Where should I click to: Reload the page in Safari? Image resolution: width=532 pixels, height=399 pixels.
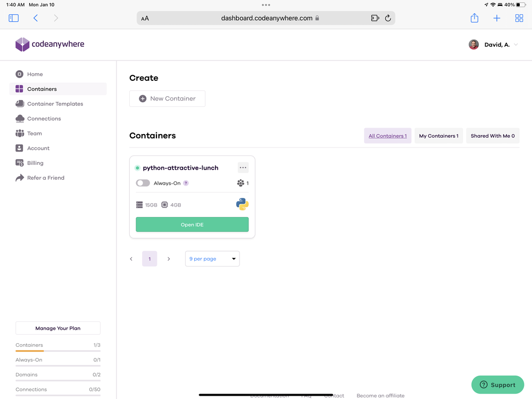(388, 18)
